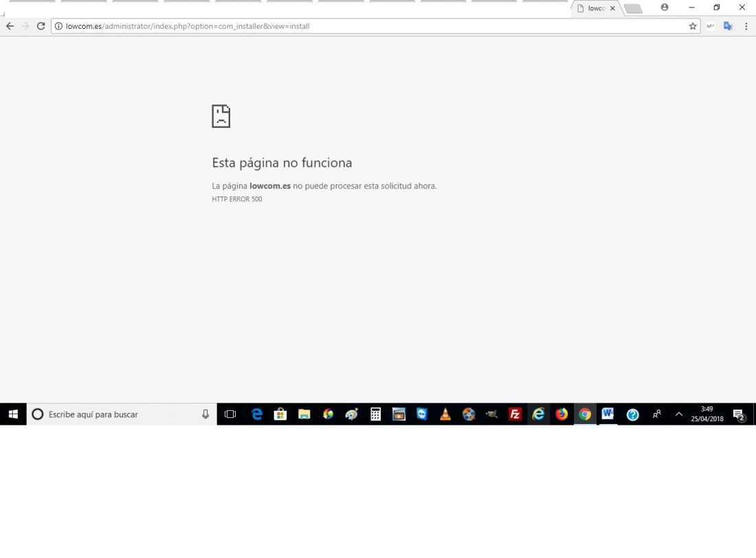756x558 pixels.
Task: Switch to Chrome taskbar icon
Action: (585, 414)
